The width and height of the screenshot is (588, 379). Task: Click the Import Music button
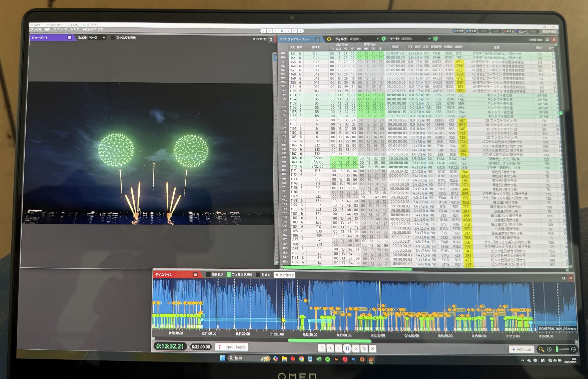tap(232, 347)
